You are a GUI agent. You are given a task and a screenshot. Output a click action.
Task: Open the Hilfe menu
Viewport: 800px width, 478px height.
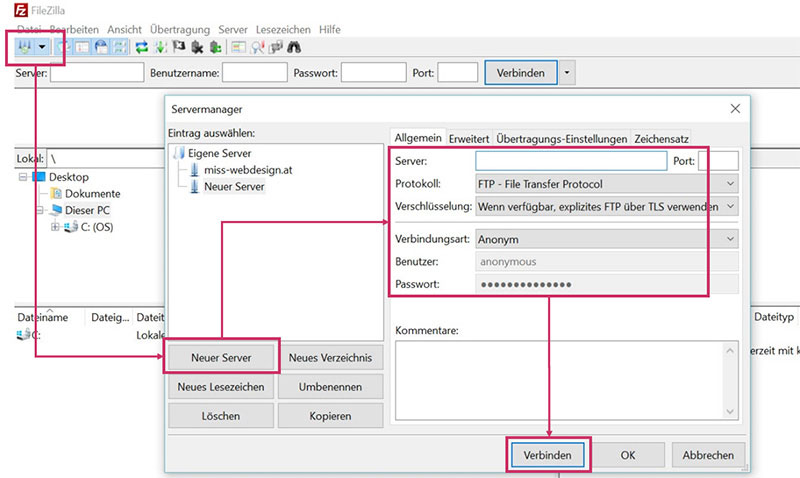coord(330,30)
